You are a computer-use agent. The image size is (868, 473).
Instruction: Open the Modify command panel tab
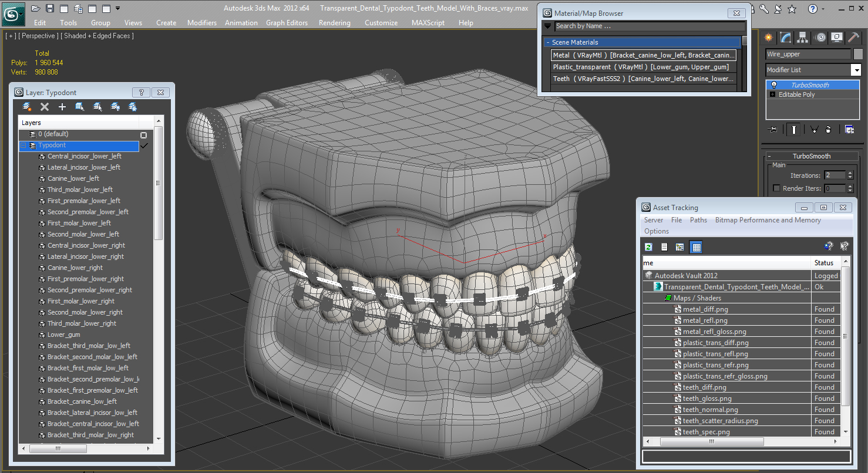(x=786, y=38)
